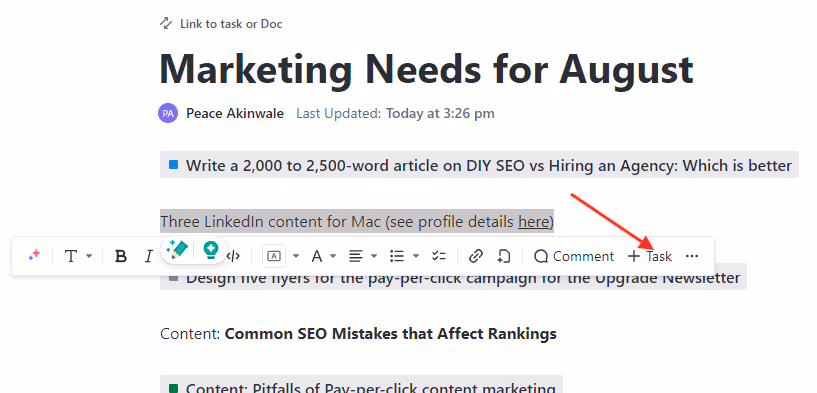The image size is (817, 393).
Task: Click the bulleted list icon
Action: (397, 256)
